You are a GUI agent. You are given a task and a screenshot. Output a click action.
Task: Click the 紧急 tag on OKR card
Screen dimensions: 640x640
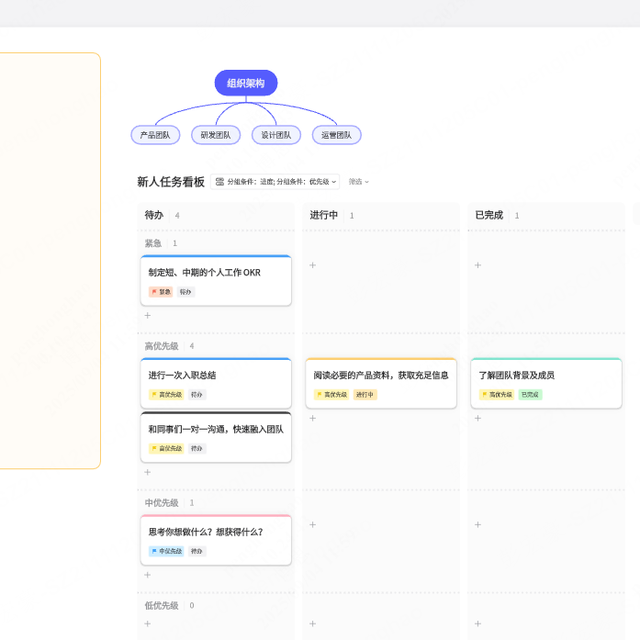coord(160,292)
